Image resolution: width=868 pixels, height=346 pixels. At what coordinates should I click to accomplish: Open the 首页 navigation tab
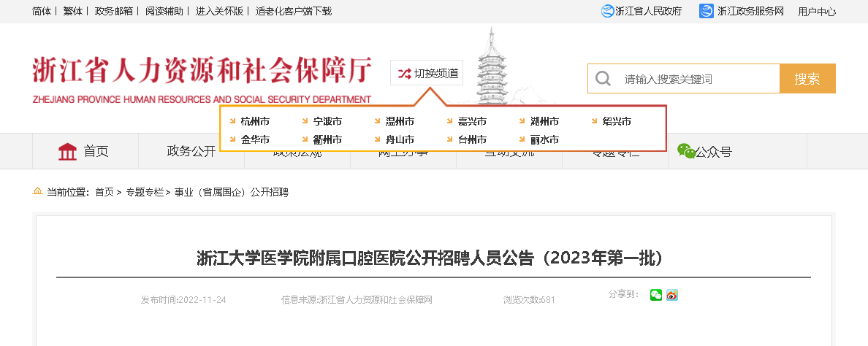(x=85, y=151)
